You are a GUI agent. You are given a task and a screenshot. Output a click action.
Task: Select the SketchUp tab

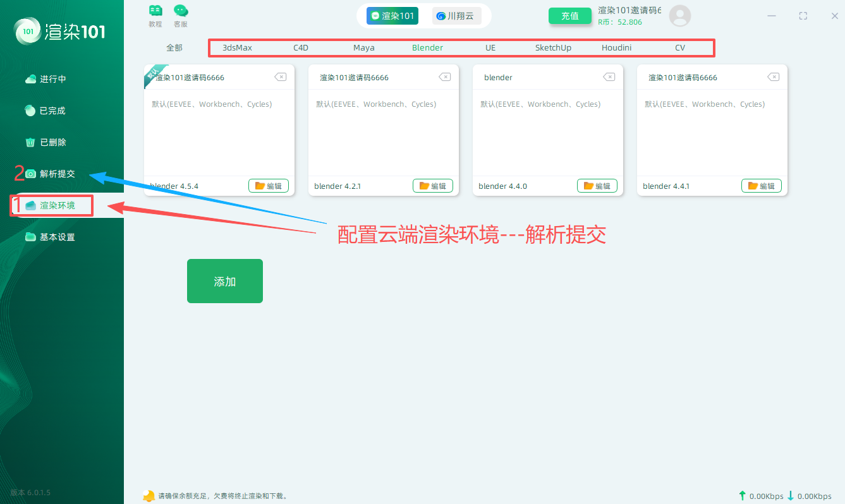(553, 48)
